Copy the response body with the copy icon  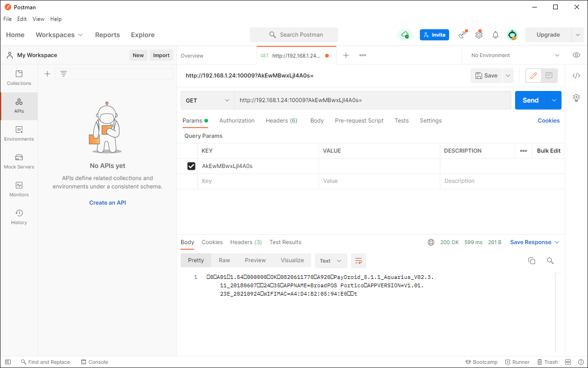pyautogui.click(x=532, y=261)
